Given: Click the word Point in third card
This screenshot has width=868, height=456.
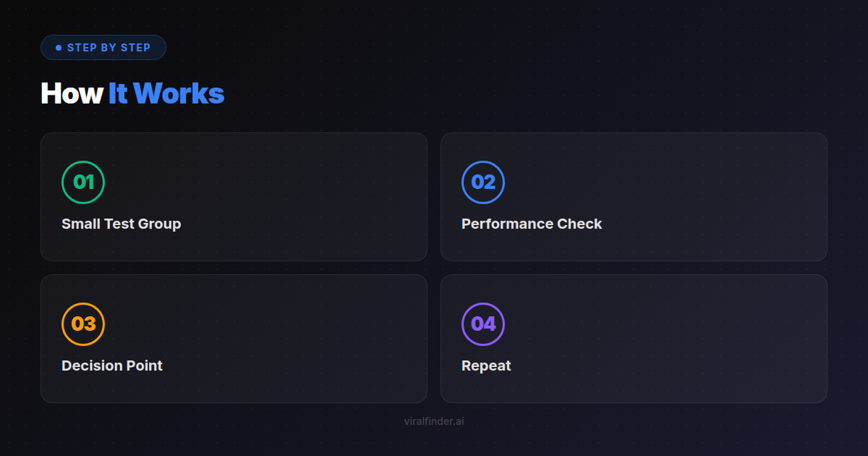Looking at the screenshot, I should click(x=146, y=366).
